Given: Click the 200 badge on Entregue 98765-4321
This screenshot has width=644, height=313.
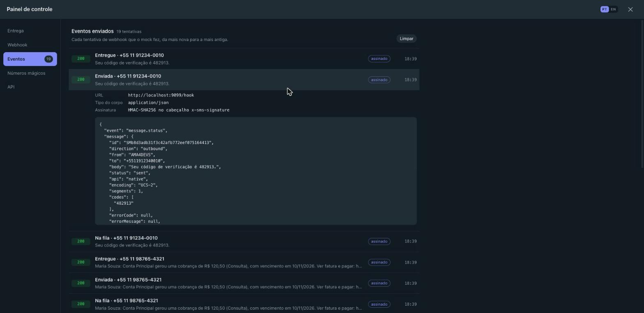Looking at the screenshot, I should [x=80, y=262].
